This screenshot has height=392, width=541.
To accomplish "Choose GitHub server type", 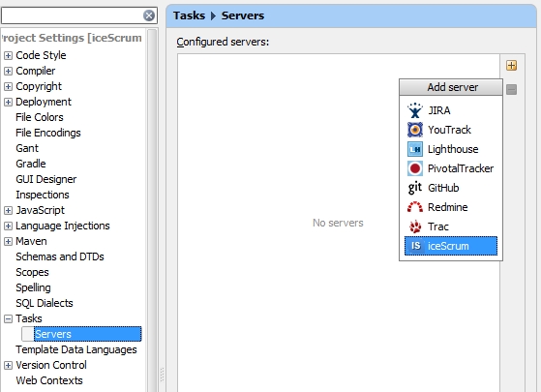I will 451,188.
